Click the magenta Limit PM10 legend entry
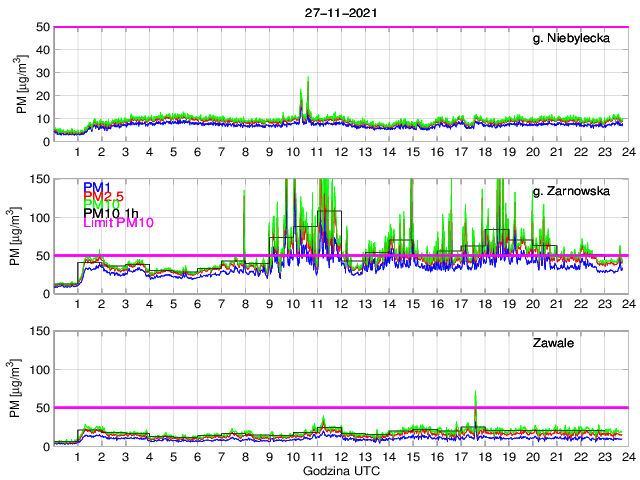 click(115, 225)
